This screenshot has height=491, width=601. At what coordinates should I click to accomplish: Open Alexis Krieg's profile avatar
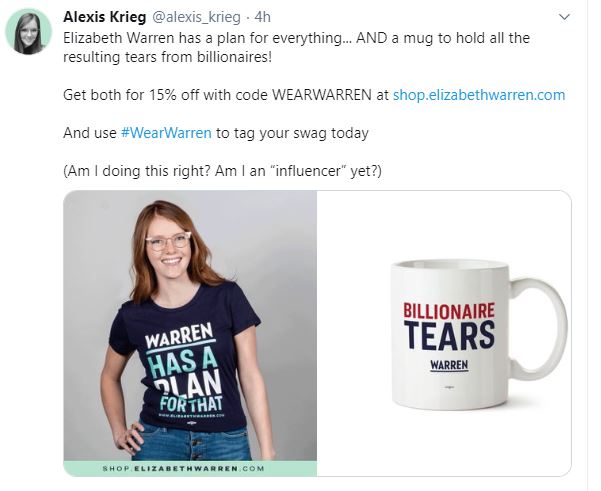28,31
